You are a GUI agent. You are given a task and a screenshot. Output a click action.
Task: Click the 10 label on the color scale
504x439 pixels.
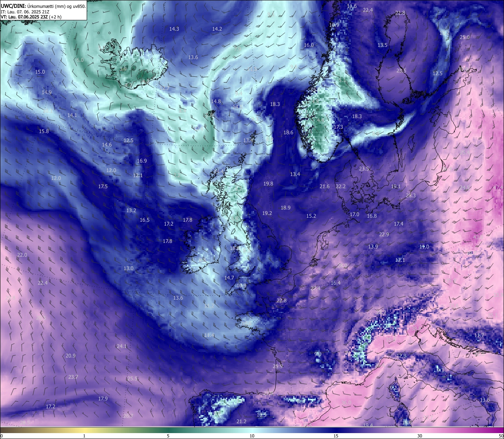coord(252,436)
